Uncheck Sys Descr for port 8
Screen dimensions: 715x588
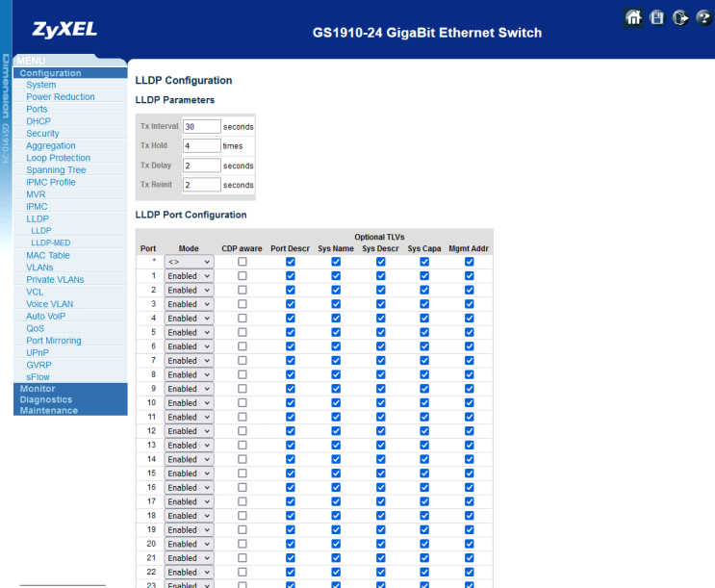pyautogui.click(x=381, y=375)
